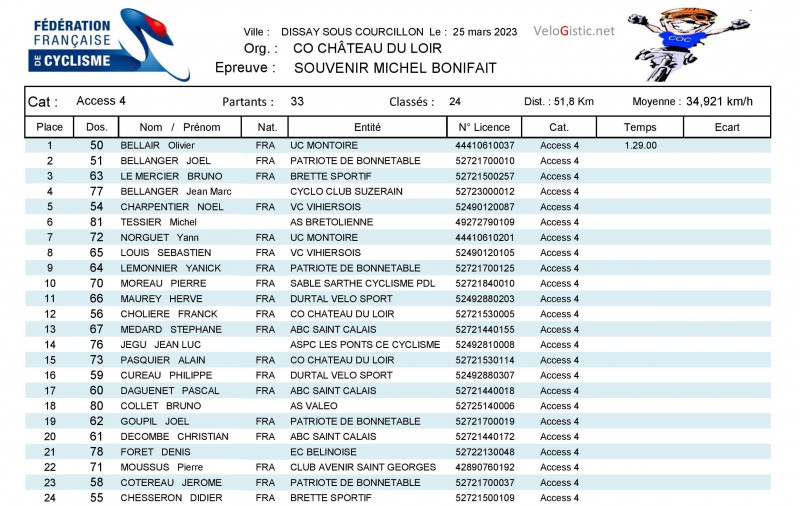Select the club CLUB AVENIR SAINT GEORGES
Screen dimensions: 800x506
[x=362, y=467]
